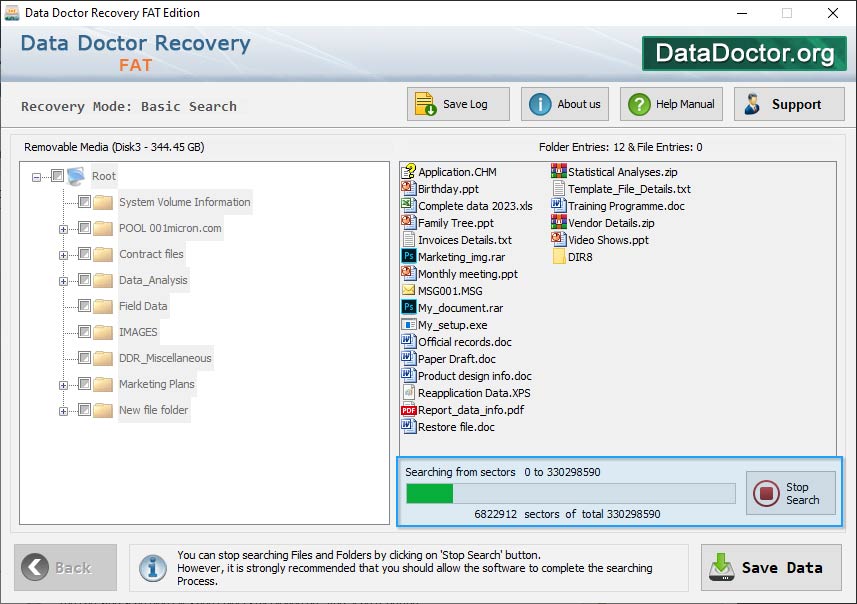Click the Product design info.doc icon
The width and height of the screenshot is (857, 604).
(x=408, y=376)
